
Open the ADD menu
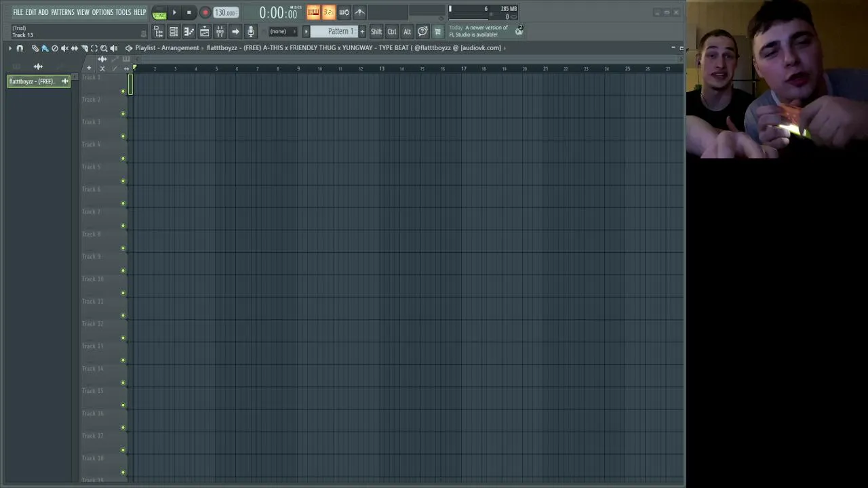pyautogui.click(x=43, y=12)
